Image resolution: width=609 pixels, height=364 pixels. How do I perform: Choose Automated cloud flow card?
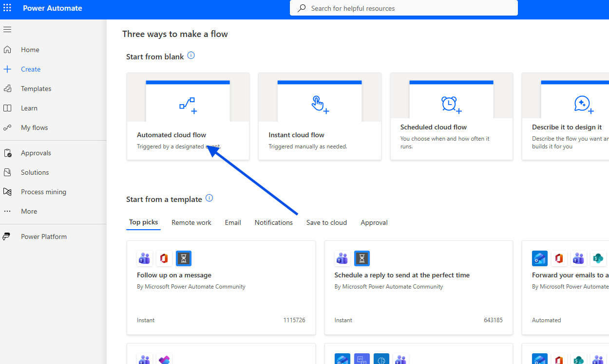click(x=188, y=117)
